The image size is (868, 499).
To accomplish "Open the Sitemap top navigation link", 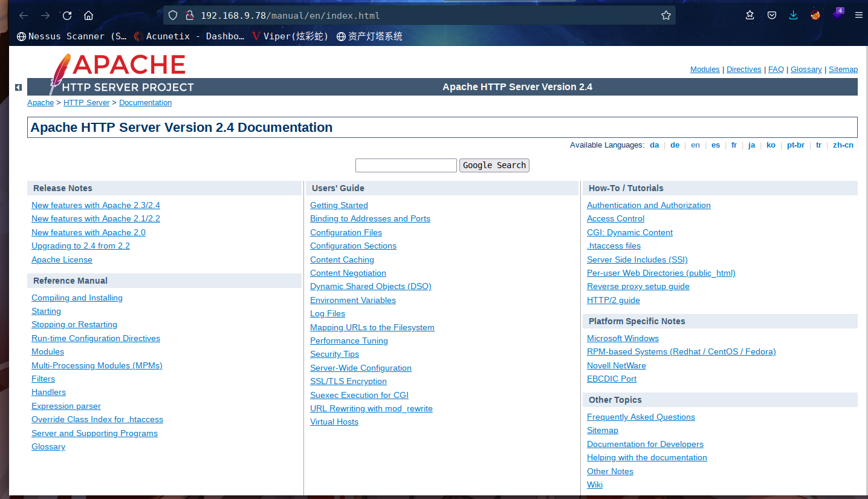I will coord(843,70).
